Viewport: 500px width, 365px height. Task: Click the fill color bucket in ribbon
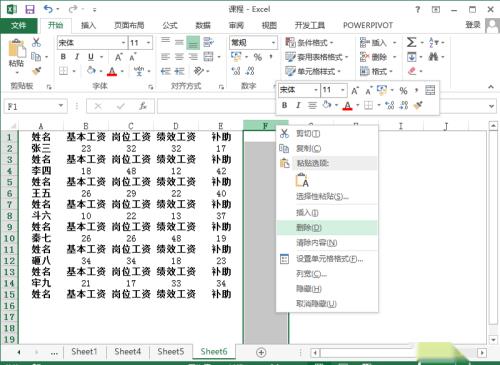tap(91, 71)
